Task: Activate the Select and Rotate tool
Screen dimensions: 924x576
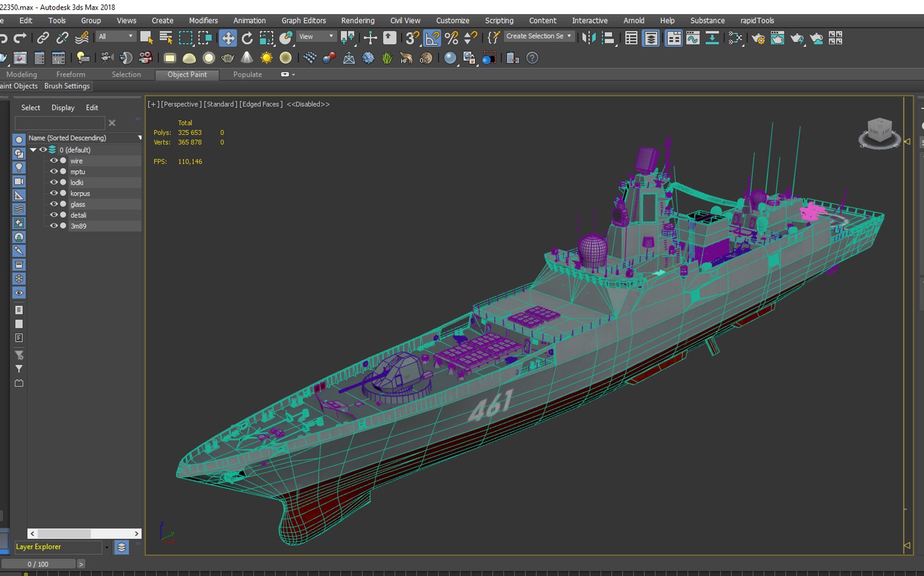Action: coord(247,38)
